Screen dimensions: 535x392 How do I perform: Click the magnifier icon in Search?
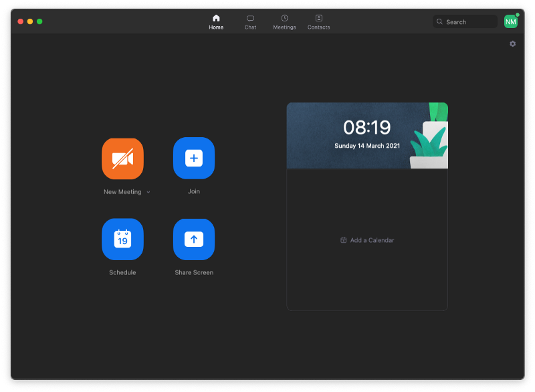[x=439, y=21]
